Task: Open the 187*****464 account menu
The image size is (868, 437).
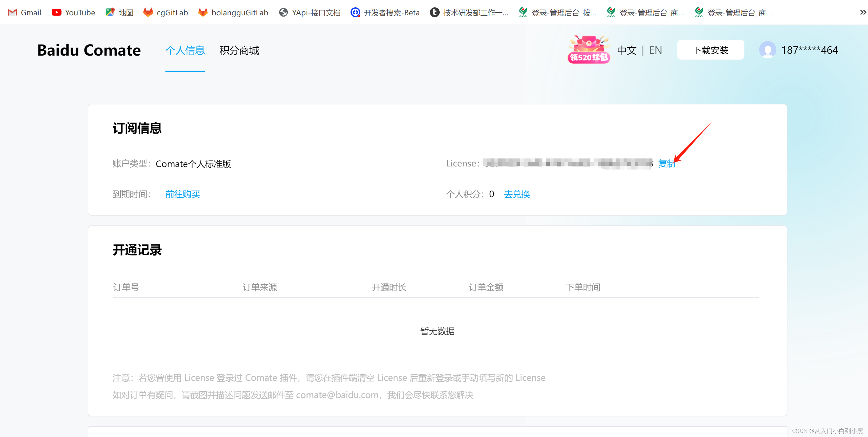Action: click(809, 50)
